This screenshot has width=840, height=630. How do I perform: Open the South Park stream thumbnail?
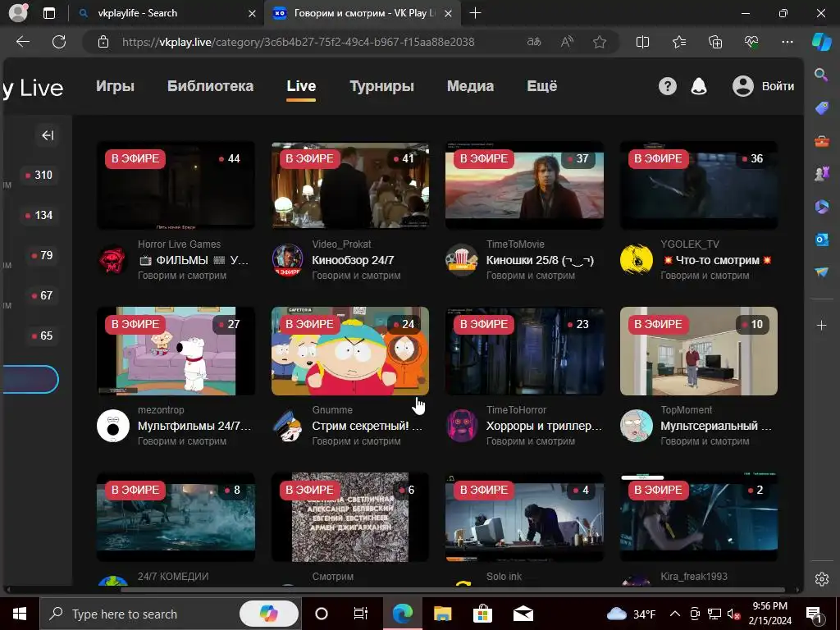click(x=350, y=351)
